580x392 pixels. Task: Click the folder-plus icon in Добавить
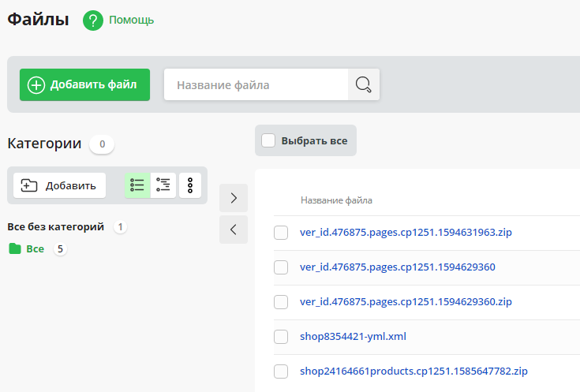coord(29,185)
